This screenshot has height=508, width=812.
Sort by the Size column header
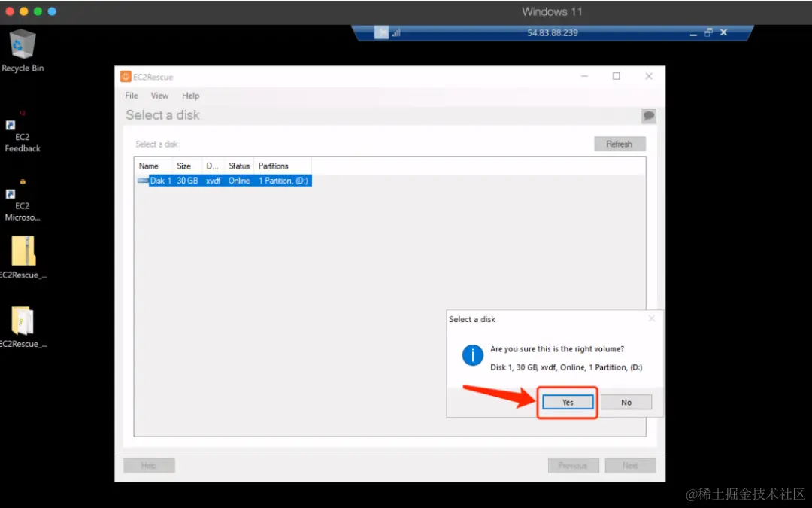[187, 166]
